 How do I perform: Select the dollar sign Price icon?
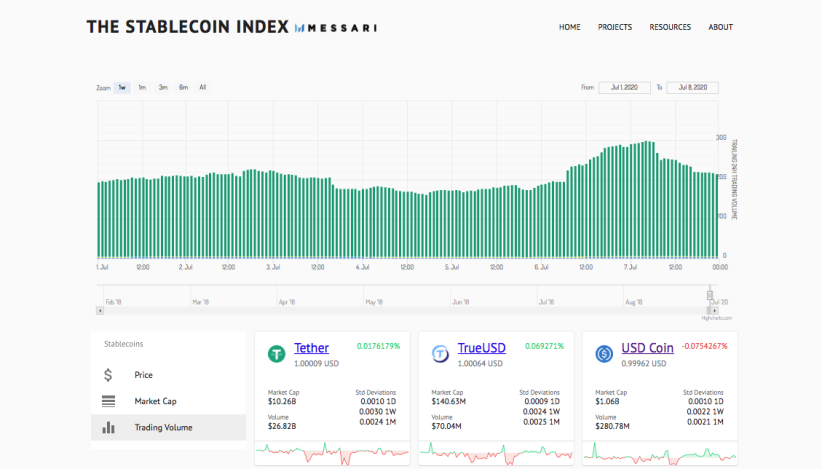pyautogui.click(x=108, y=375)
